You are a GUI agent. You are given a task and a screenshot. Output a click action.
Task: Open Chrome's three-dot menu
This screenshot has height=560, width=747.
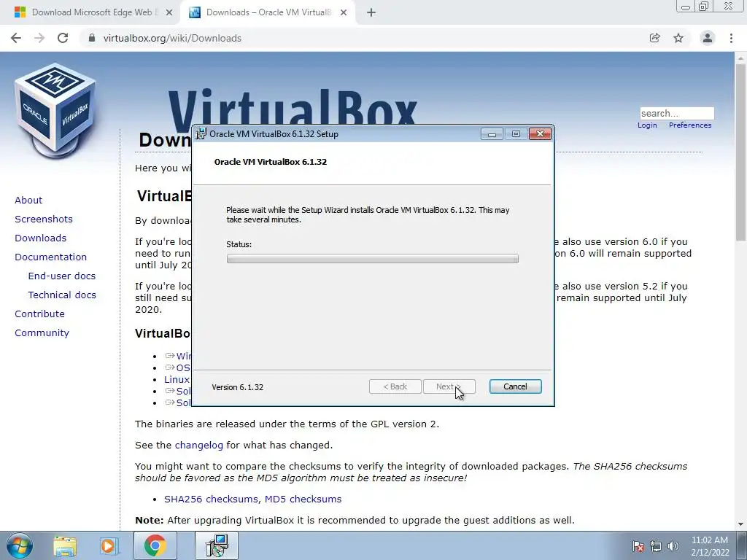pyautogui.click(x=731, y=38)
